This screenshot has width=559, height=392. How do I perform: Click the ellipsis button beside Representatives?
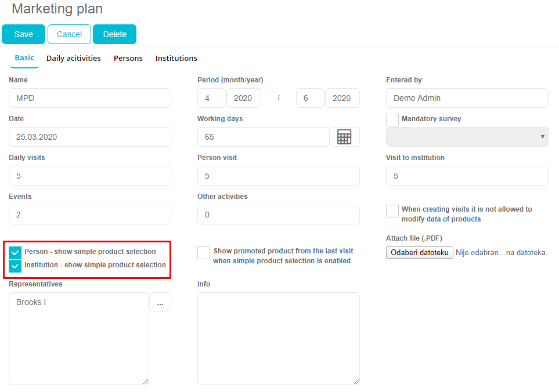coord(160,303)
